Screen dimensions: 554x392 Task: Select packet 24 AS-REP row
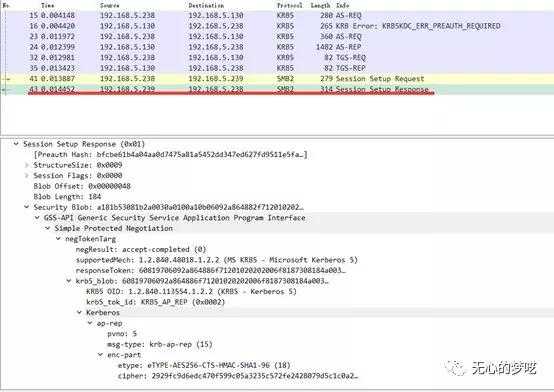[277, 47]
